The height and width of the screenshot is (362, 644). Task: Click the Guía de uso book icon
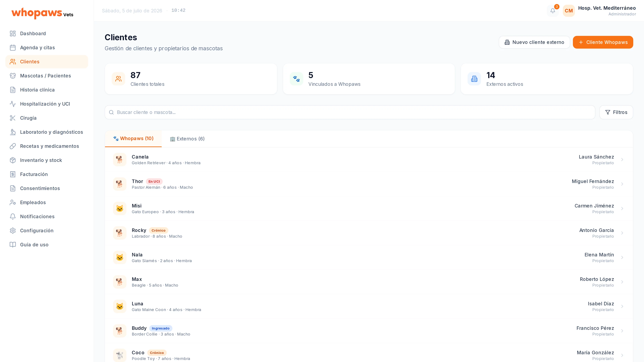[x=13, y=245]
